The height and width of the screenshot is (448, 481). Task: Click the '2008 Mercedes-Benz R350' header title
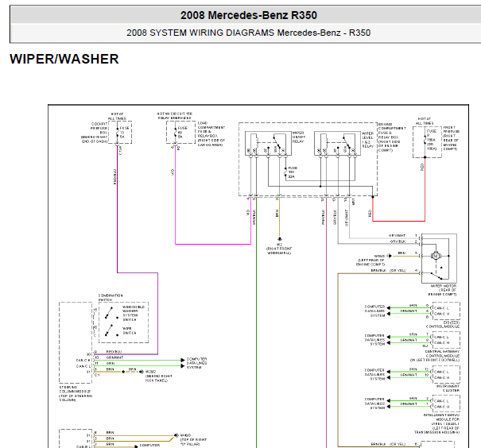coord(249,15)
